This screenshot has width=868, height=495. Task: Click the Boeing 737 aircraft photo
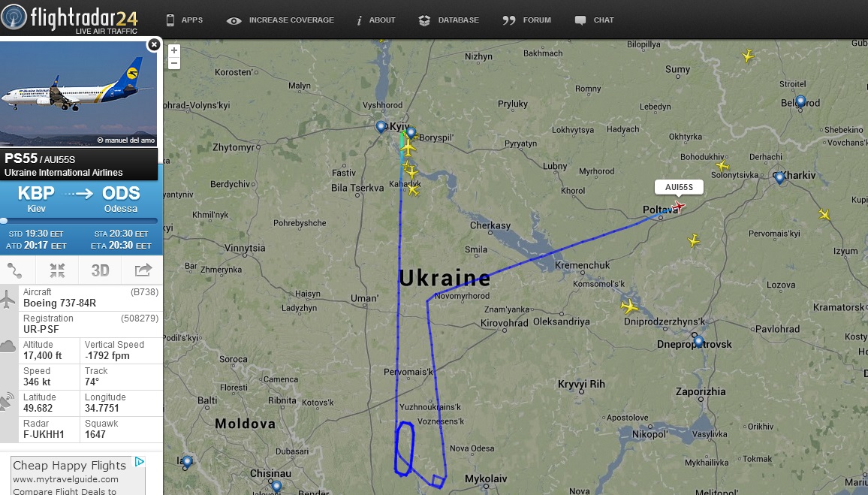79,92
